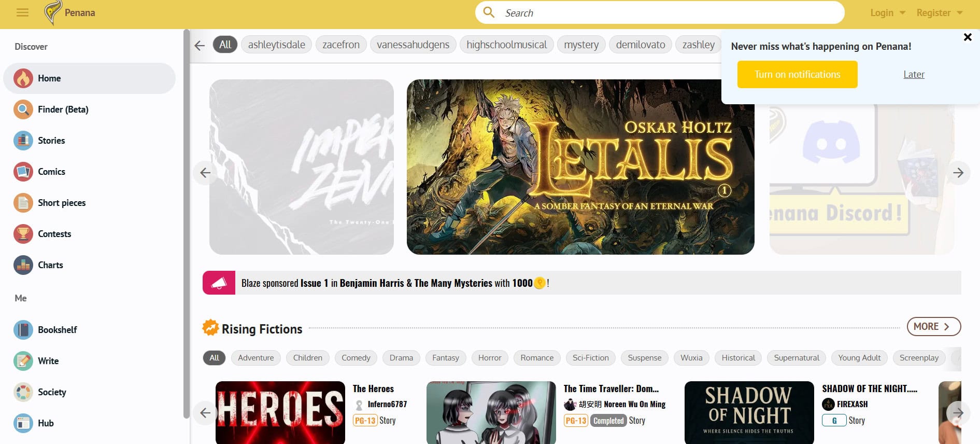The image size is (980, 444).
Task: Switch to the mystery tag
Action: 580,45
